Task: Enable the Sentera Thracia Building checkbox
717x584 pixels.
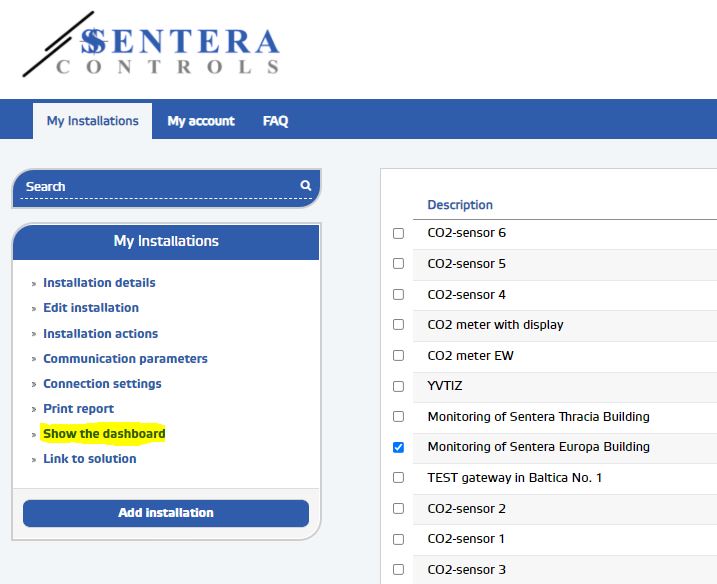Action: coord(398,417)
